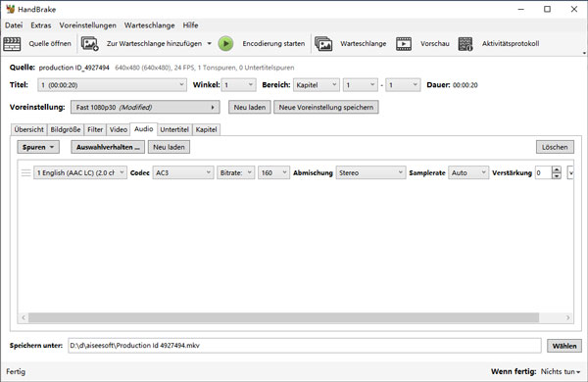Click the Quelle öffnen clapperboard icon
The image size is (588, 382).
coord(12,44)
